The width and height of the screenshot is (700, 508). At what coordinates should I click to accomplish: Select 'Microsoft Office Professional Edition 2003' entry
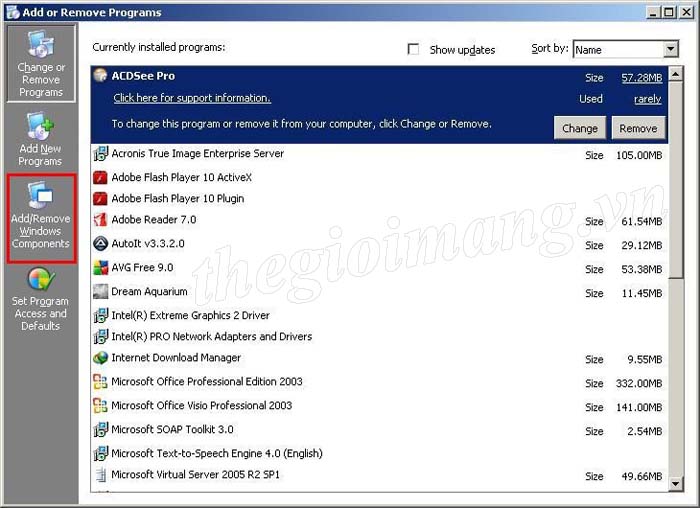[207, 382]
